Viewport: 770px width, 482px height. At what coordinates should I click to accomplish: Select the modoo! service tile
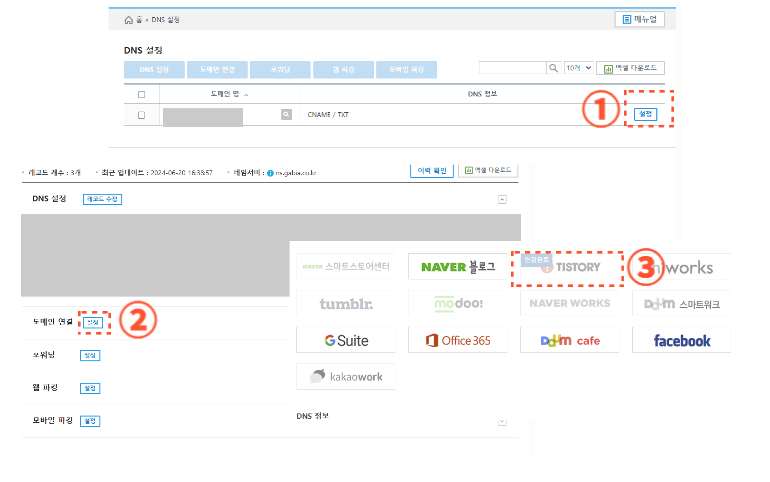coord(458,303)
